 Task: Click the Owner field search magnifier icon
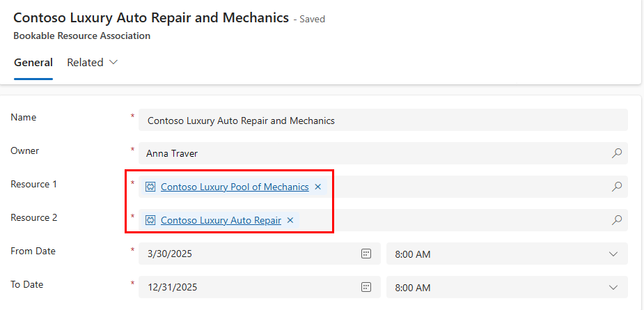(616, 153)
